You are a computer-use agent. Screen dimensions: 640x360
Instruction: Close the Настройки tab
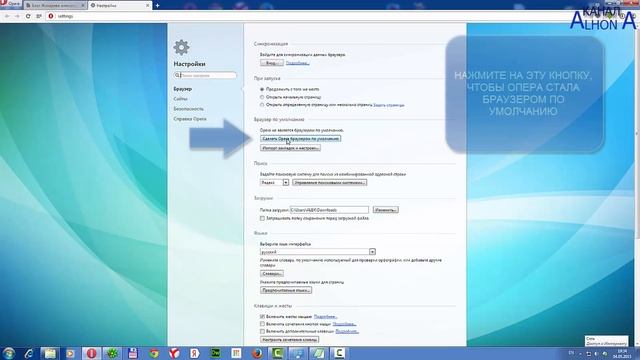(x=147, y=5)
